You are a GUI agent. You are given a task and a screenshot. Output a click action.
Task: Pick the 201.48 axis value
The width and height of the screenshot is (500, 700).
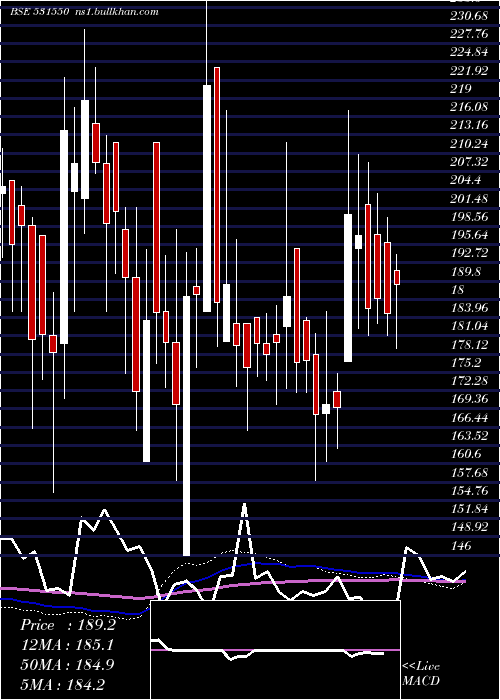[x=469, y=198]
